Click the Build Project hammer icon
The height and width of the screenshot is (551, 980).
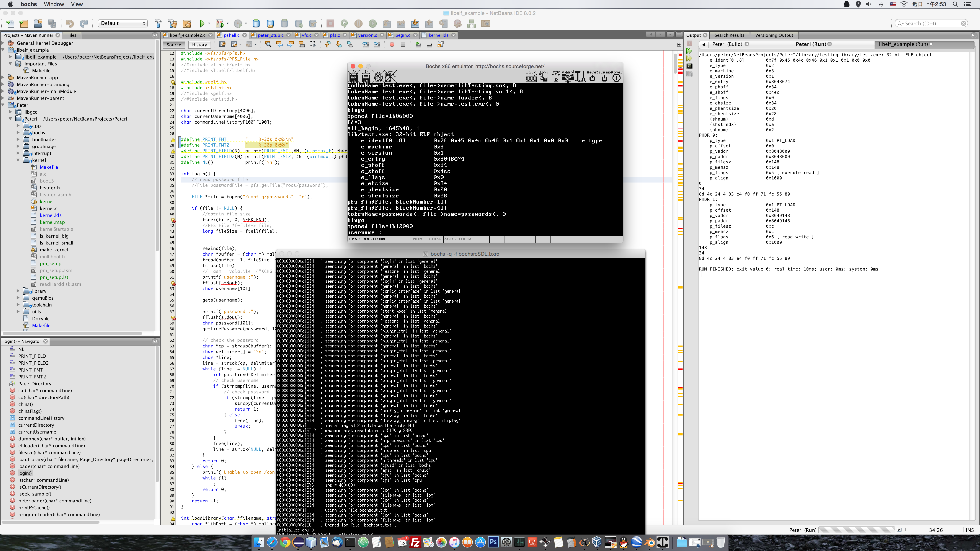(158, 23)
